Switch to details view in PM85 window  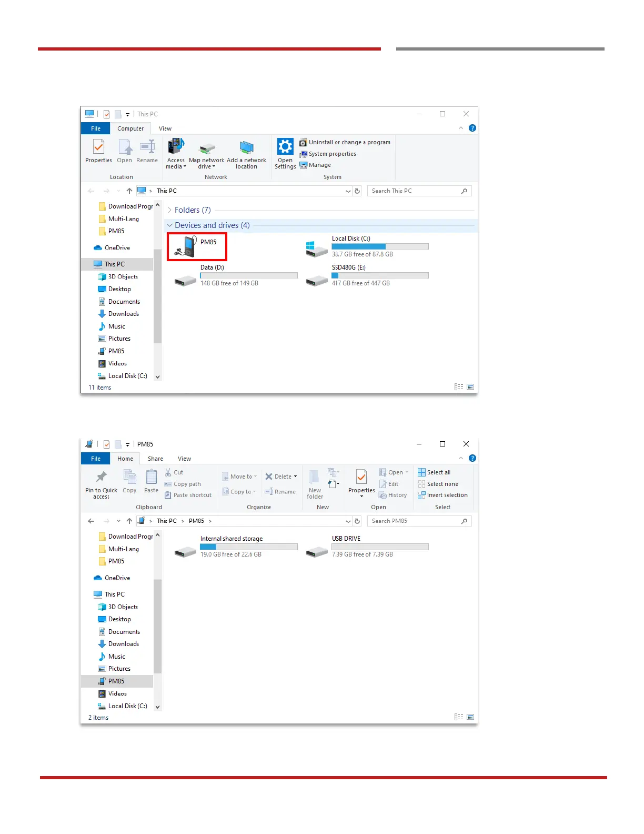[x=459, y=717]
